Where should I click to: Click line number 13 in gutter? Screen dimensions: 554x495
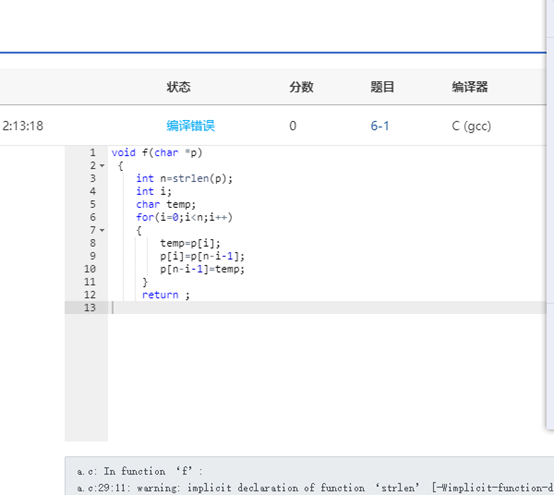coord(90,307)
